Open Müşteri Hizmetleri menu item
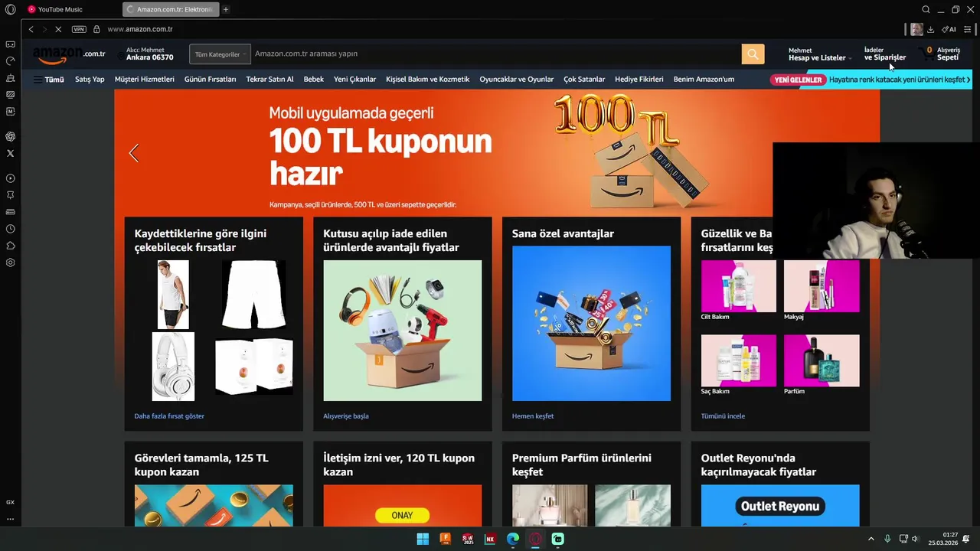 tap(144, 80)
